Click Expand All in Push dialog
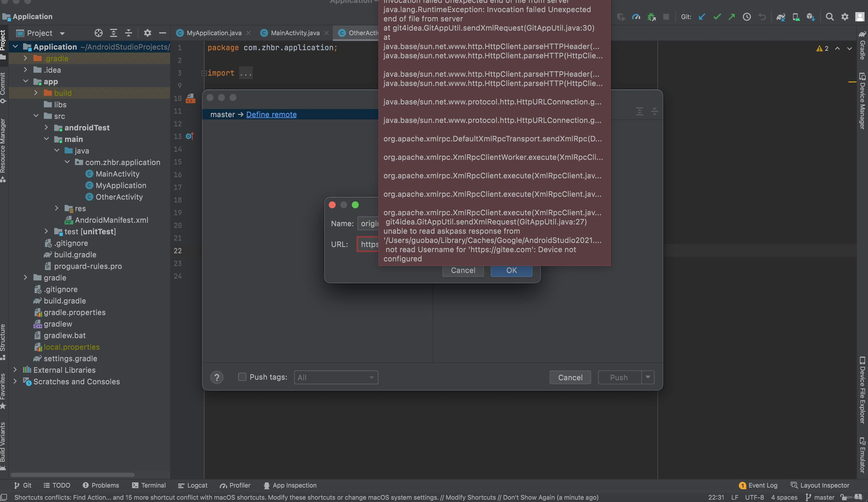The image size is (868, 502). coord(640,111)
